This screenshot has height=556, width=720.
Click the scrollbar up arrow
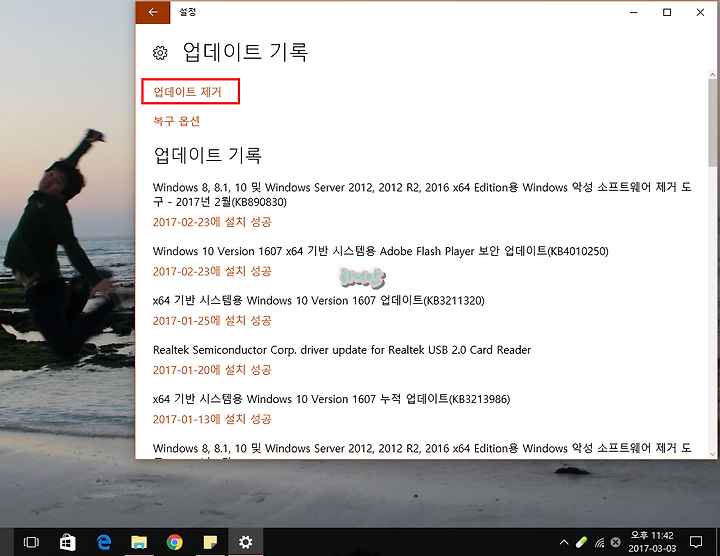[x=713, y=74]
